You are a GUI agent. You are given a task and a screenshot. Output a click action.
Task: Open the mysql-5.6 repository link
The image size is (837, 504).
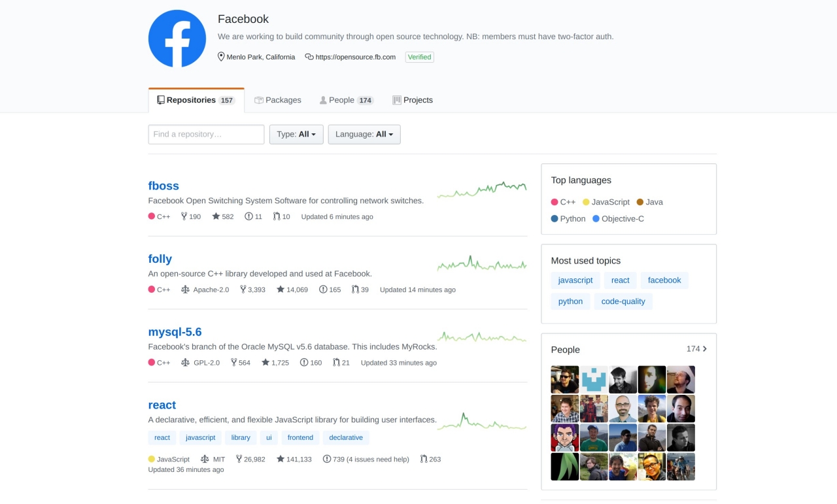175,332
